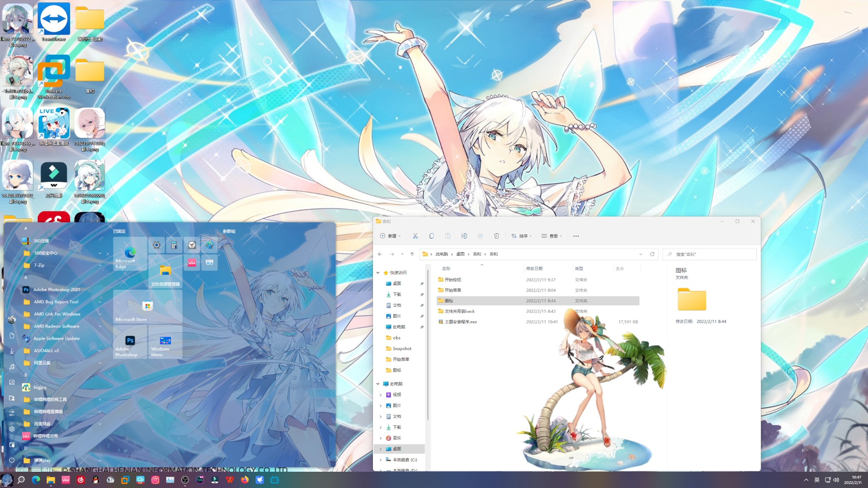The width and height of the screenshot is (868, 488).
Task: Click the Delete trash icon in Explorer
Action: pyautogui.click(x=496, y=236)
